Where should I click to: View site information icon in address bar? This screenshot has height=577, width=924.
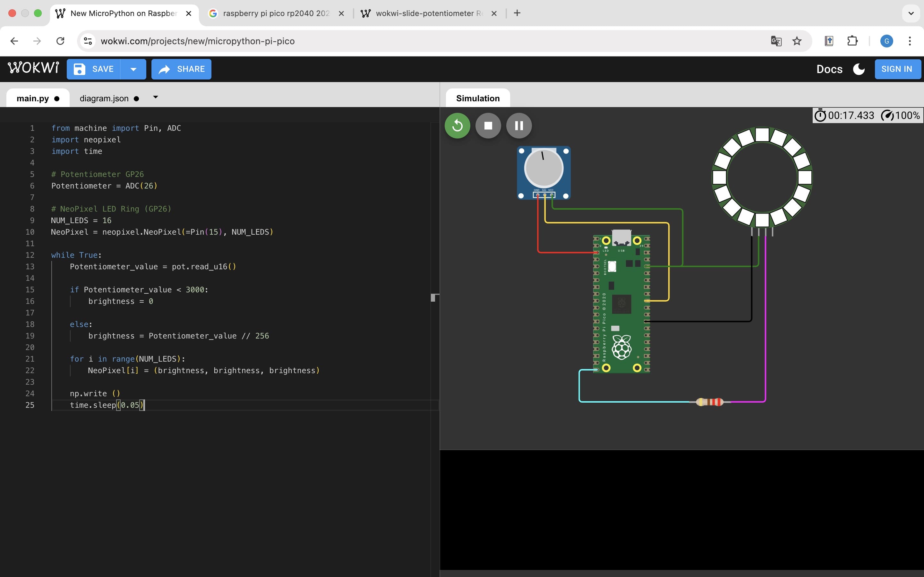click(x=88, y=41)
